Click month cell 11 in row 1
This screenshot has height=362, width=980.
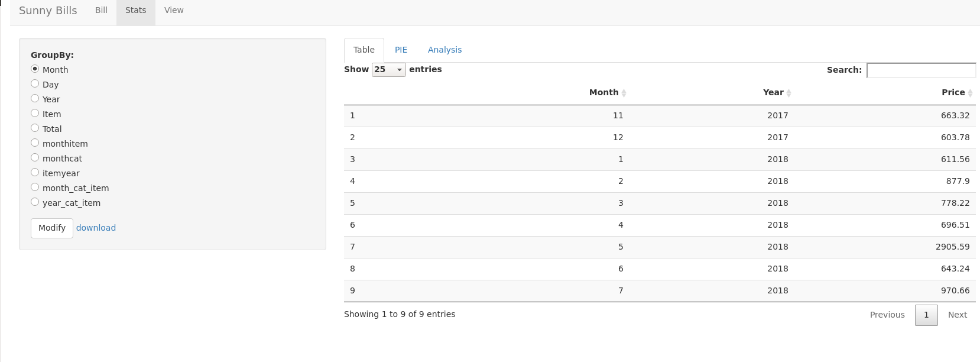click(x=618, y=115)
